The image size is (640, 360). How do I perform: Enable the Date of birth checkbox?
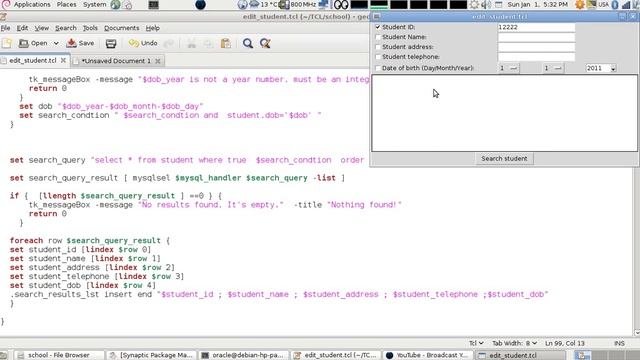pyautogui.click(x=378, y=68)
